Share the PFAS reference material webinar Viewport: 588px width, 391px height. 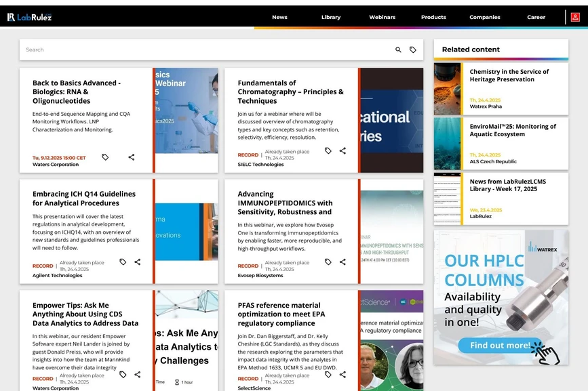[x=342, y=375]
